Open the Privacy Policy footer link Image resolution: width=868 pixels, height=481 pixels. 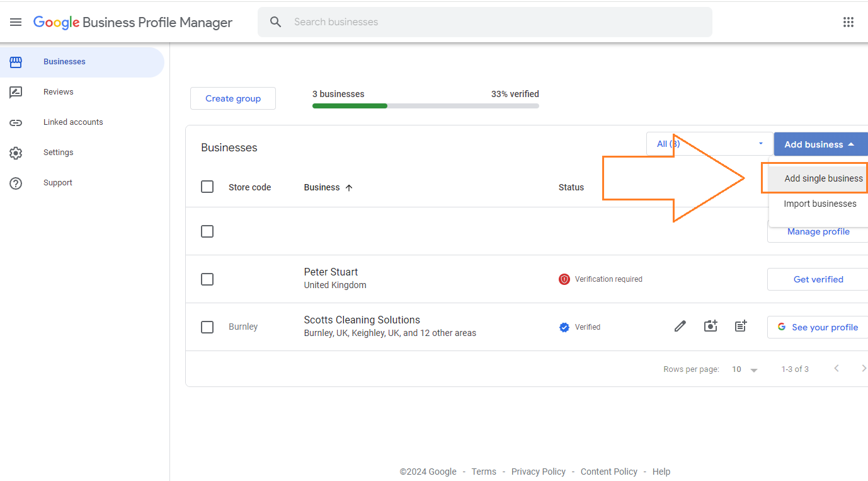click(539, 472)
